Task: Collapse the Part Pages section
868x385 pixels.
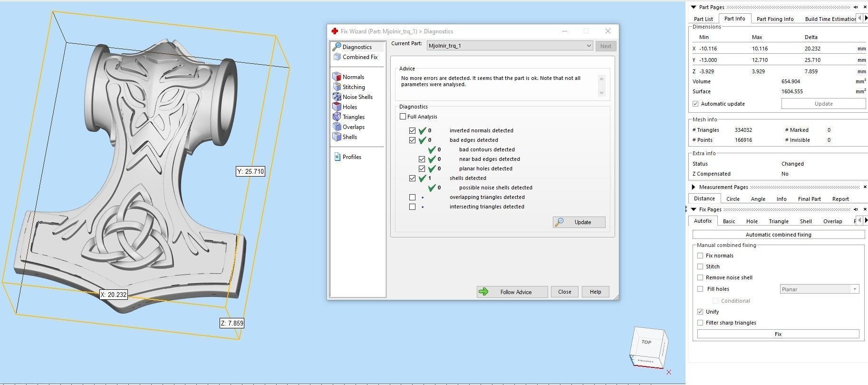Action: 693,7
